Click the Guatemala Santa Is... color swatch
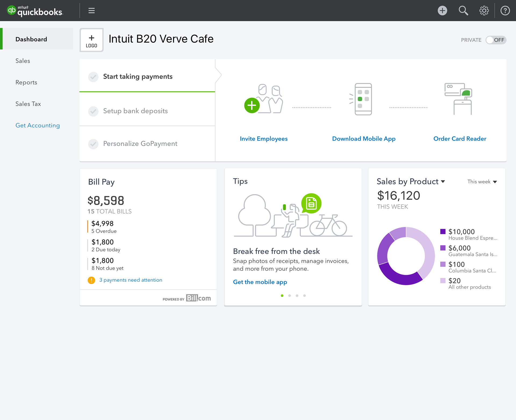516x420 pixels. click(443, 248)
